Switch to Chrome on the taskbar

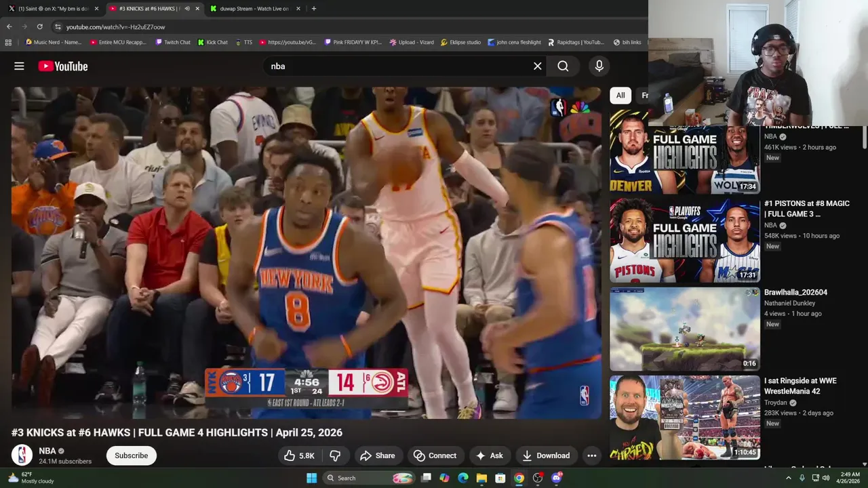click(x=519, y=478)
